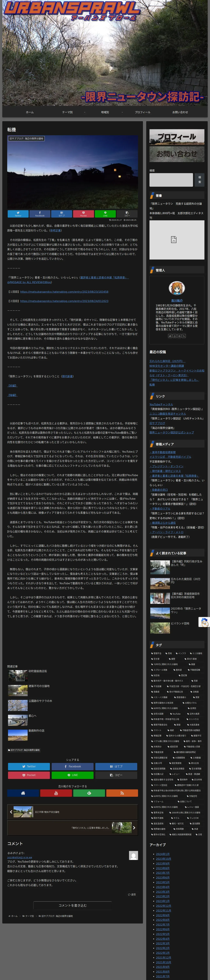Screen dimensions: 210x980
Task: Open the 吉川祐介 author link
Action: point(176,301)
